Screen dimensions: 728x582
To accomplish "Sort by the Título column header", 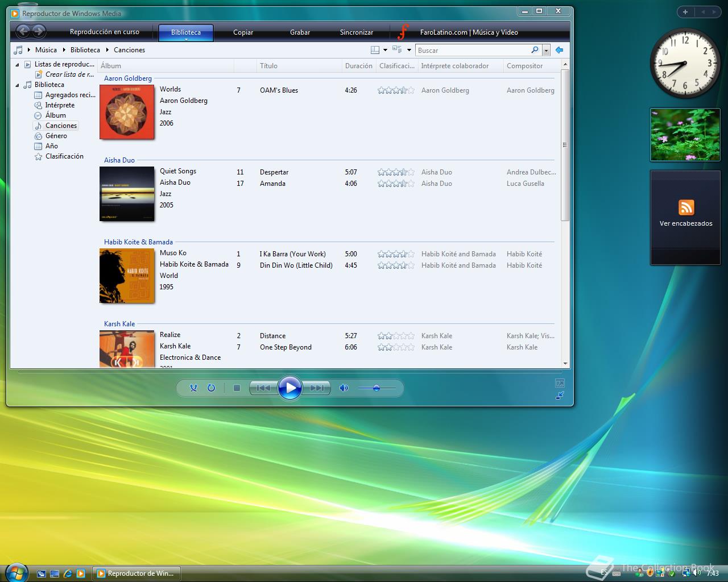I will (x=299, y=66).
